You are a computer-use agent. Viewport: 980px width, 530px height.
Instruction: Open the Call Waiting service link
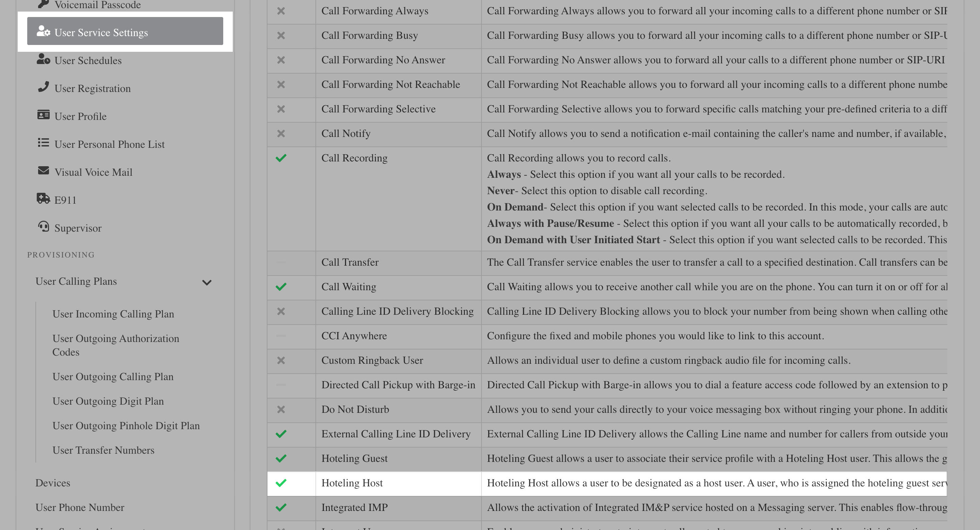tap(348, 287)
